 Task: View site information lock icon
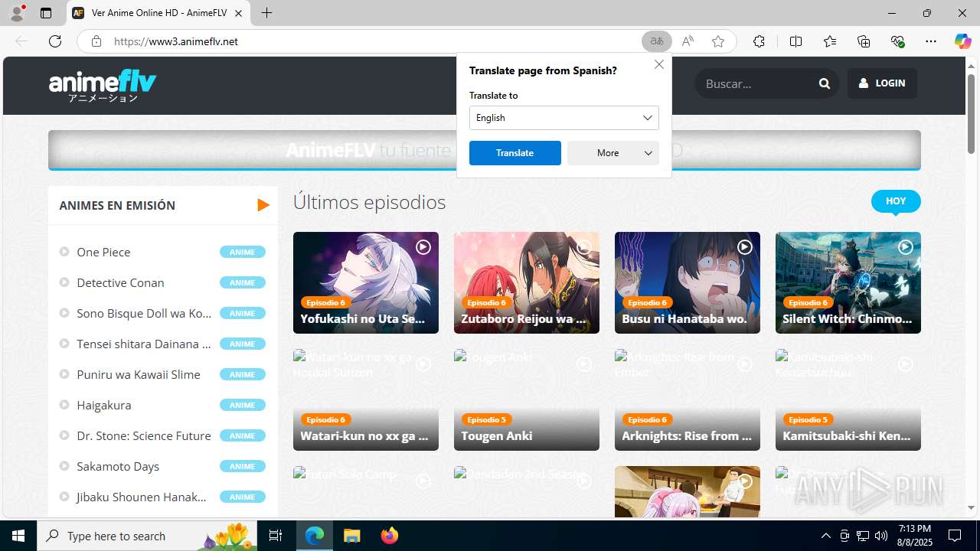coord(96,41)
